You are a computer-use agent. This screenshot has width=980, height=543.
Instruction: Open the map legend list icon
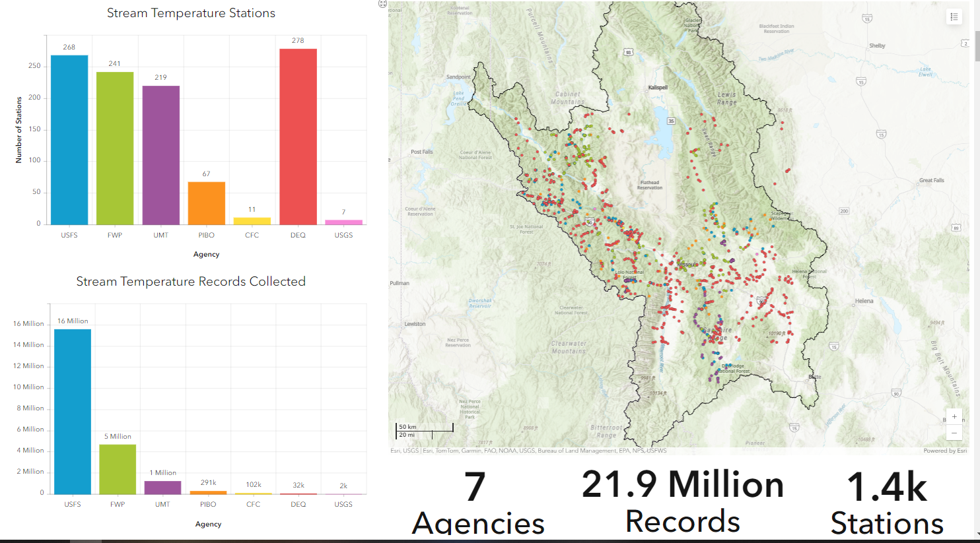pyautogui.click(x=954, y=16)
